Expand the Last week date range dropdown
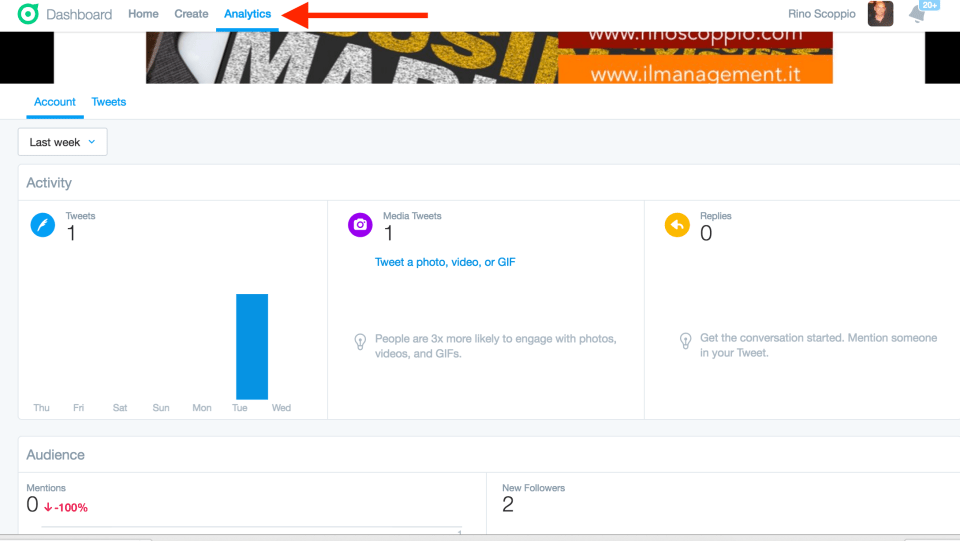Viewport: 960px width, 541px height. (x=62, y=142)
